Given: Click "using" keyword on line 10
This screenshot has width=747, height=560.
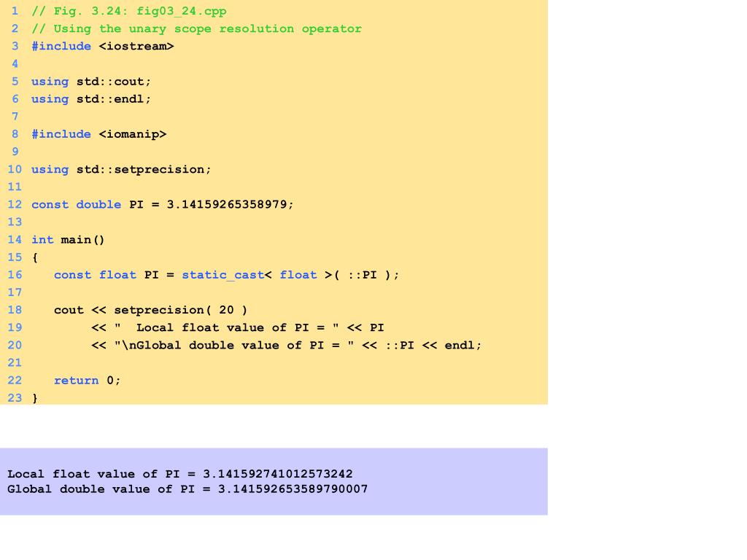Looking at the screenshot, I should tap(50, 170).
